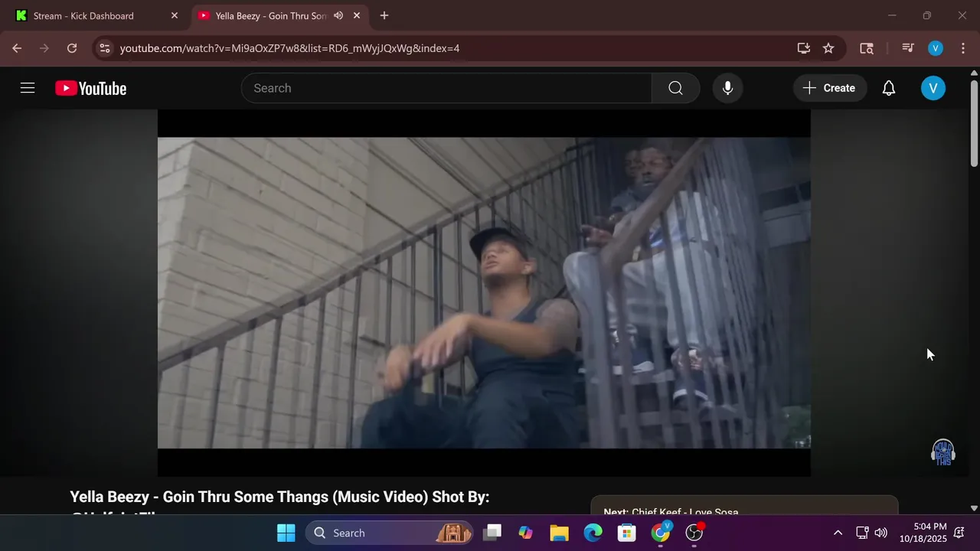
Task: Open media controls in Chrome toolbar
Action: [x=908, y=48]
